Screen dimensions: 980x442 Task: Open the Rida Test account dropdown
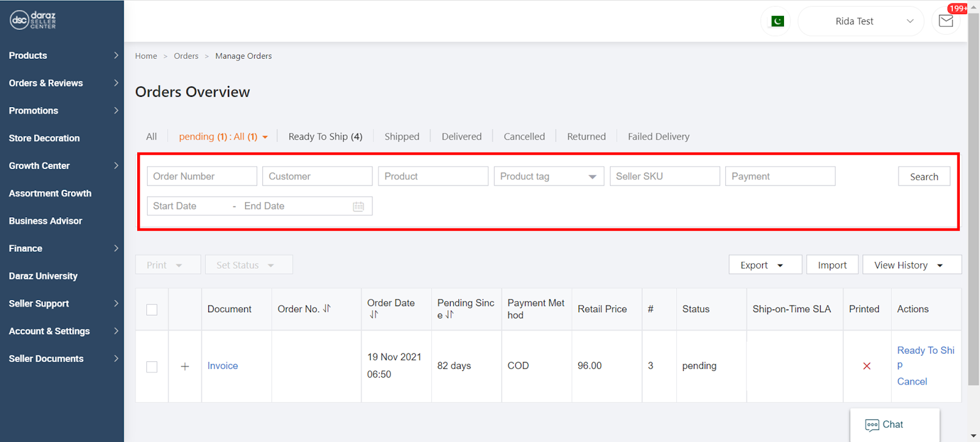pos(861,21)
